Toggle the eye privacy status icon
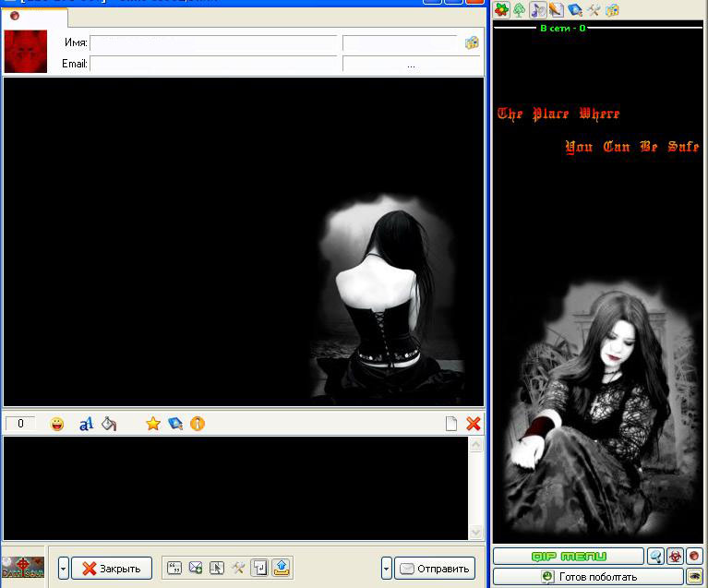Image resolution: width=708 pixels, height=588 pixels. (x=694, y=577)
